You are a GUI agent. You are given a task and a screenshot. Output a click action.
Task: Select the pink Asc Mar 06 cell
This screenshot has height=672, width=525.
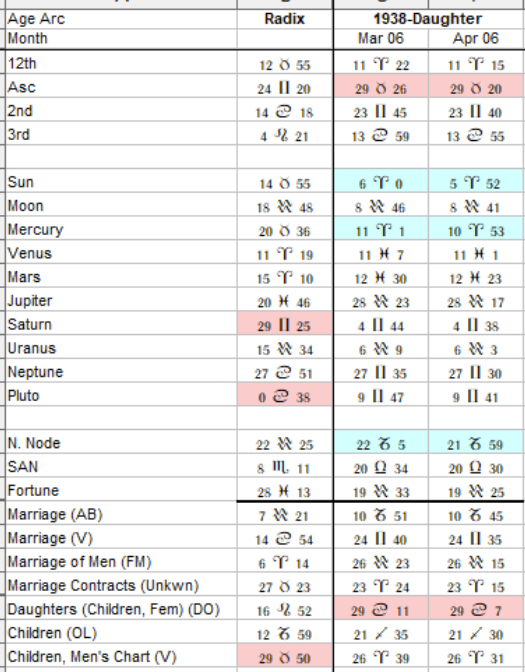pyautogui.click(x=381, y=86)
